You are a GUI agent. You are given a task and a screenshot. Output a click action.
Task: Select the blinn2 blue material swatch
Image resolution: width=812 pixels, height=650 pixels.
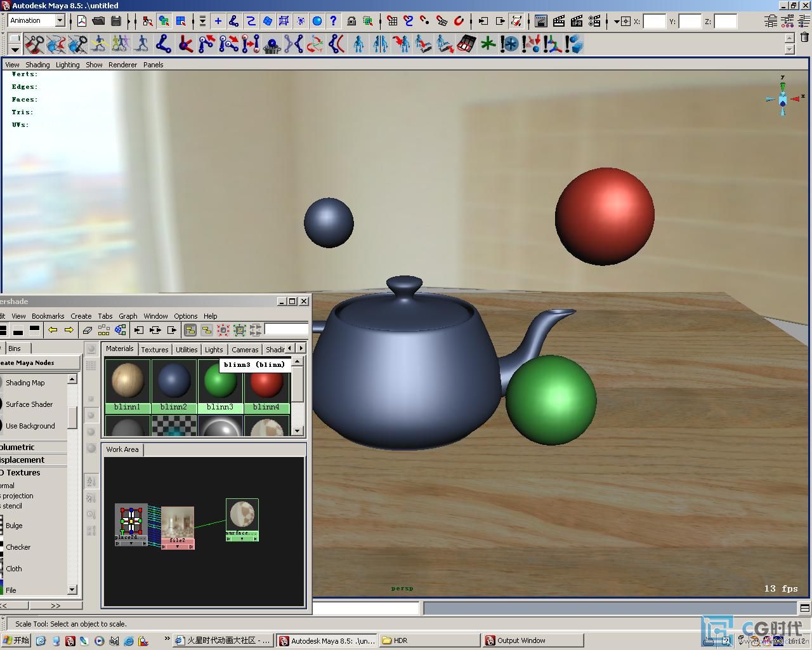pos(174,386)
